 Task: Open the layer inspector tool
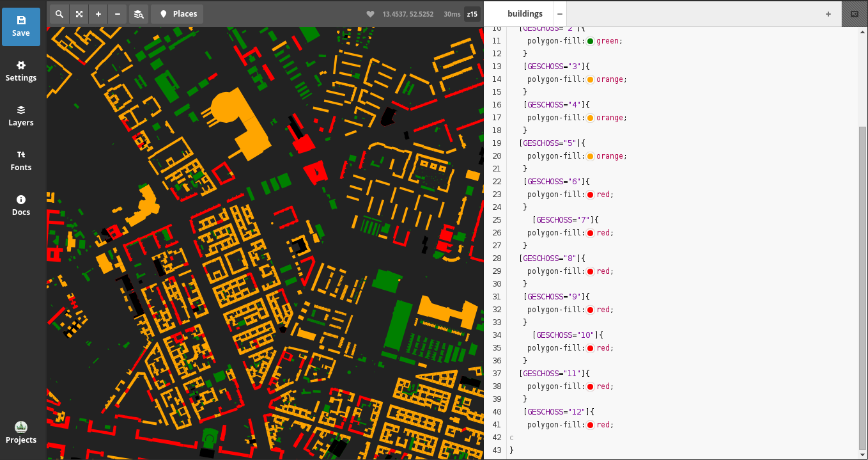(138, 14)
